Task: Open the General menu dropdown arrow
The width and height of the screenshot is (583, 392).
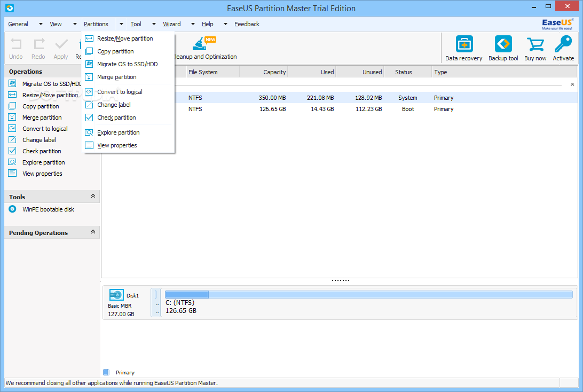Action: (x=41, y=24)
